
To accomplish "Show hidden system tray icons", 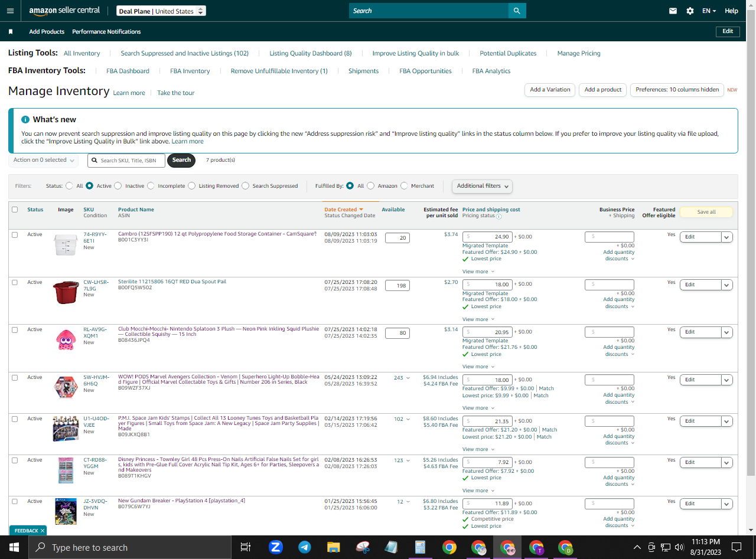I will point(637,547).
